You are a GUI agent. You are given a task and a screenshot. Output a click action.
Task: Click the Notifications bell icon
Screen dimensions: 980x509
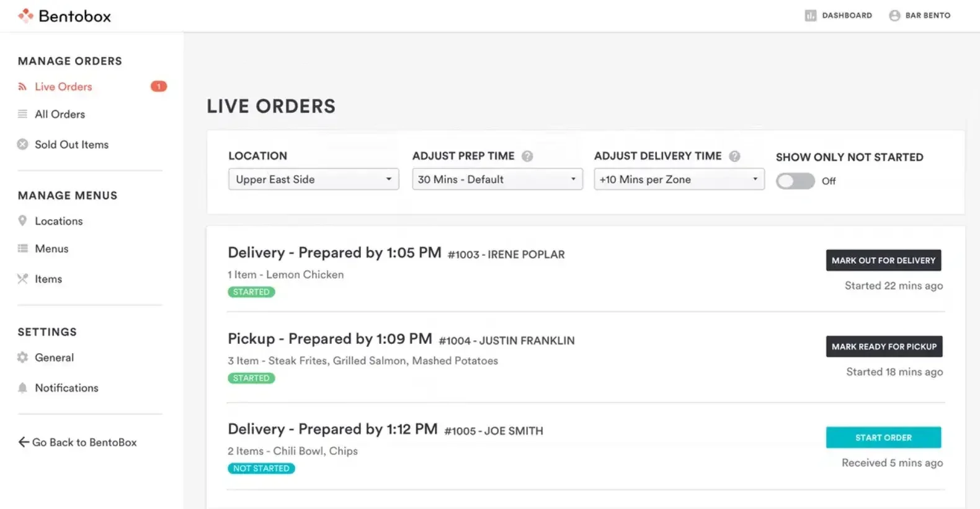(x=22, y=388)
